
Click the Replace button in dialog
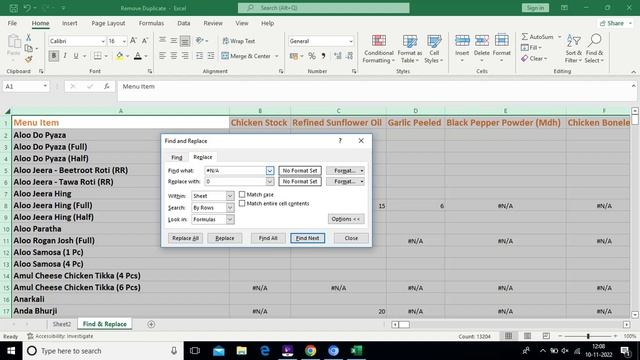(225, 238)
